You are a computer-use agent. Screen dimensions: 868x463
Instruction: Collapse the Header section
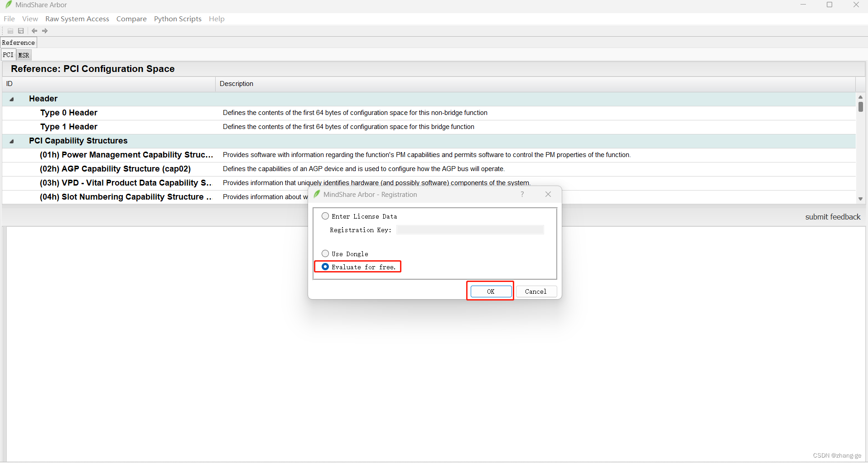pyautogui.click(x=11, y=99)
